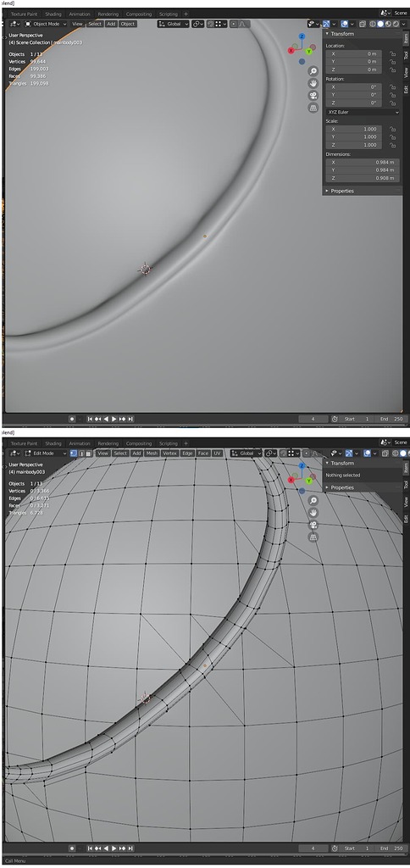
Task: Toggle auto keying record button in upper timeline
Action: (72, 419)
